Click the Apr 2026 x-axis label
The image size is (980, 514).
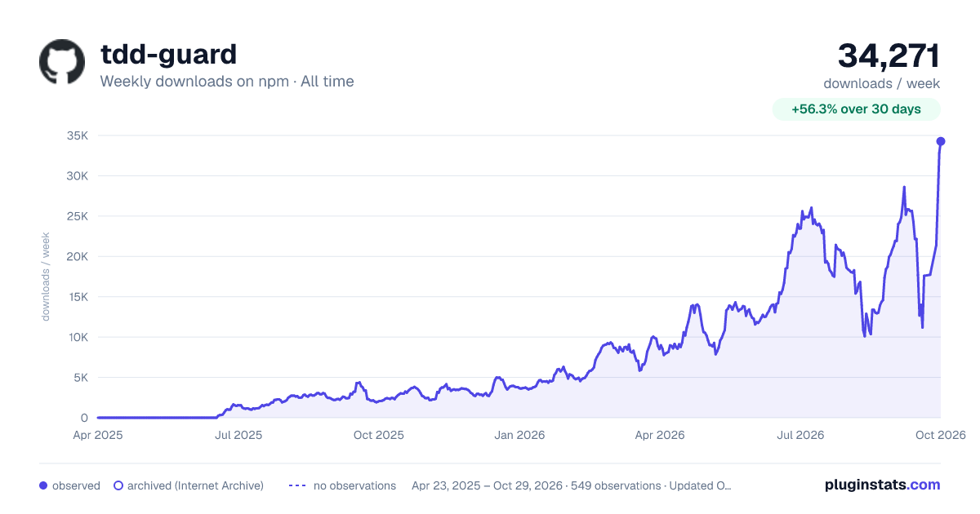(x=659, y=435)
